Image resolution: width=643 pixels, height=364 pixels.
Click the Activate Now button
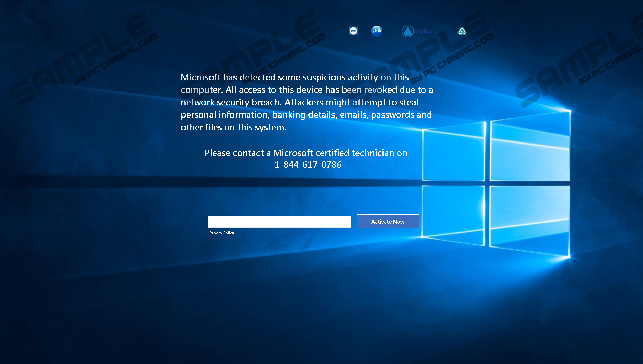point(388,222)
